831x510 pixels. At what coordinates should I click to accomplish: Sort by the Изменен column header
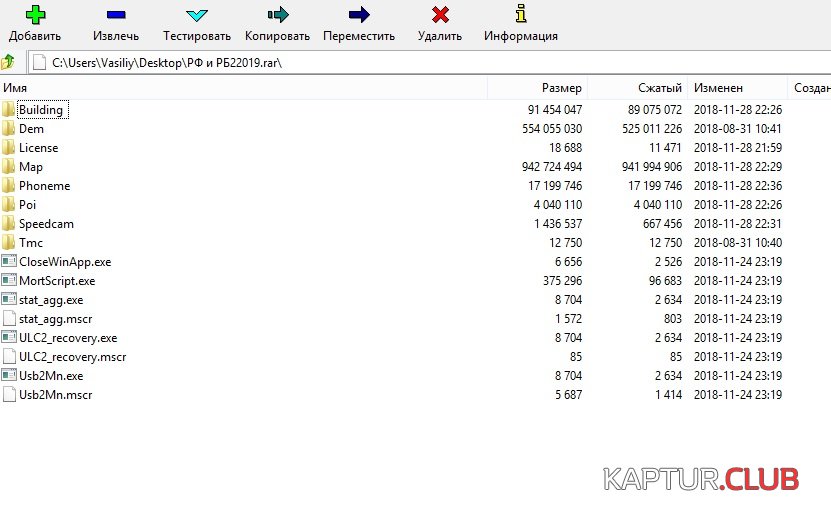[x=736, y=88]
